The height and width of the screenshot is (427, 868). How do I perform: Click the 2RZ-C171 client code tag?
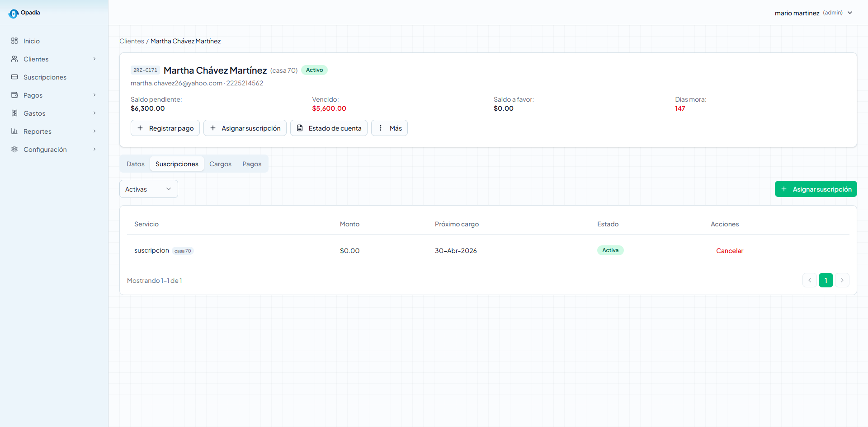145,70
